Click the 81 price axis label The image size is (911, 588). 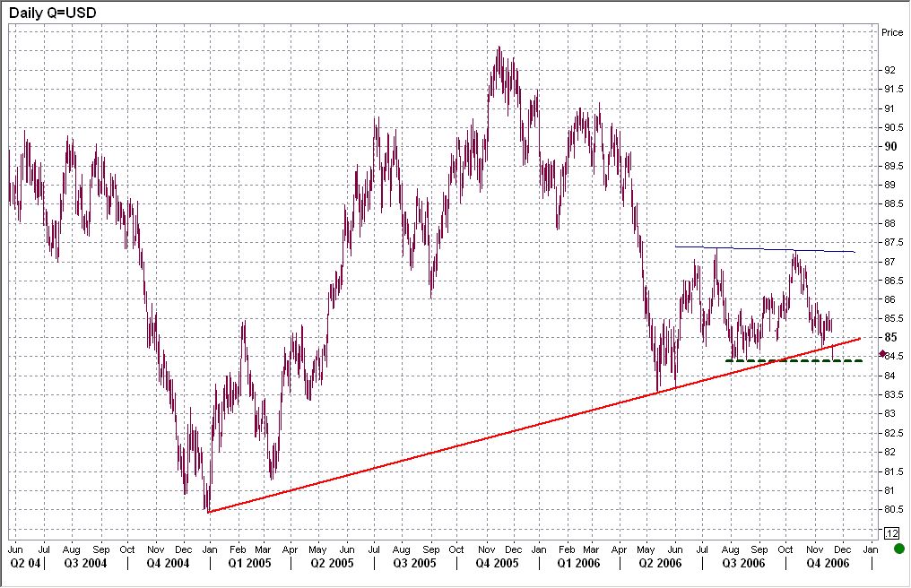[889, 490]
